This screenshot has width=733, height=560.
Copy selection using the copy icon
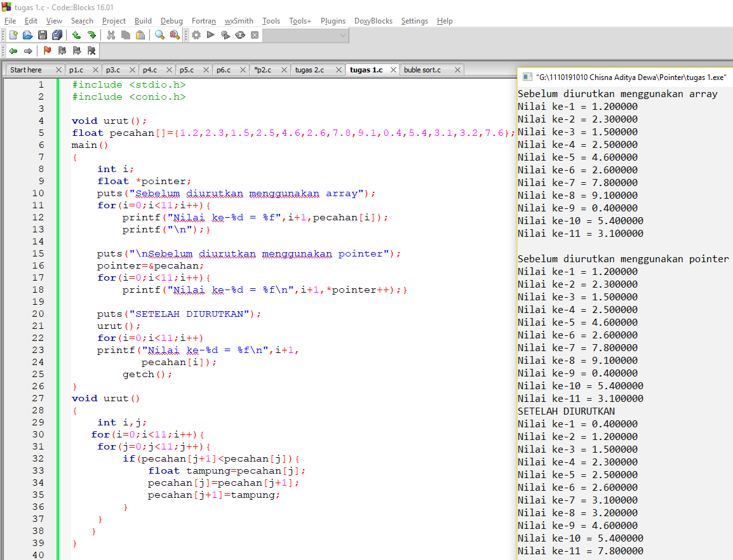[125, 35]
